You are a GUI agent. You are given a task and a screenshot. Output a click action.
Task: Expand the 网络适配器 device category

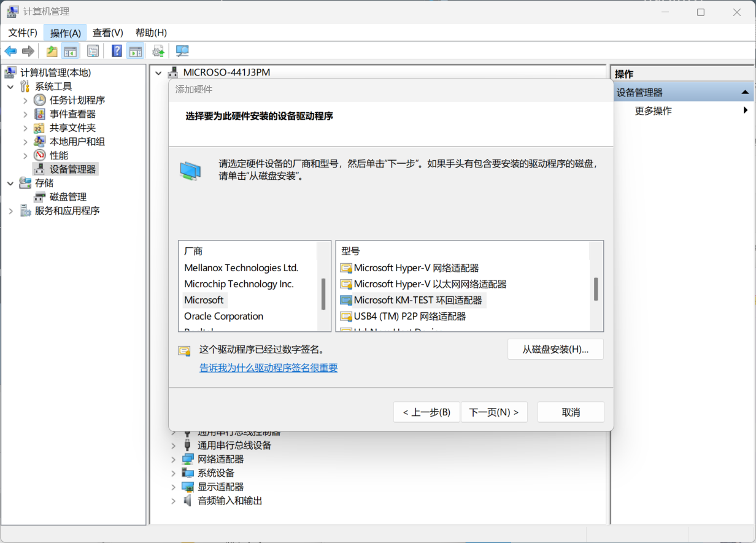point(173,459)
